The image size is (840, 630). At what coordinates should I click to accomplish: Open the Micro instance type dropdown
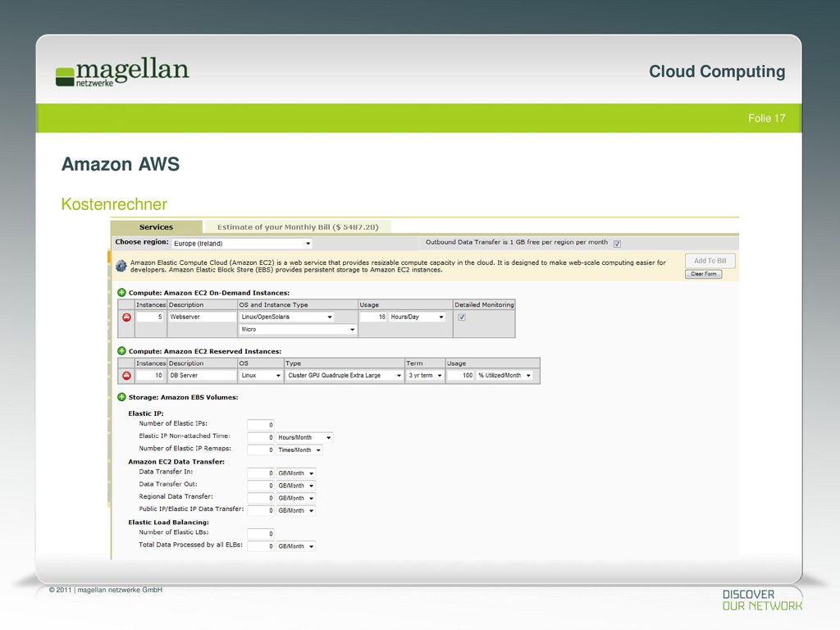point(299,330)
